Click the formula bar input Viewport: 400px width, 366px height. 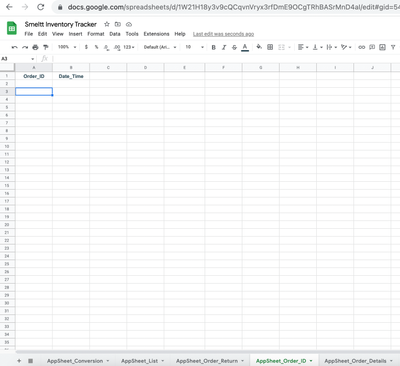(225, 59)
